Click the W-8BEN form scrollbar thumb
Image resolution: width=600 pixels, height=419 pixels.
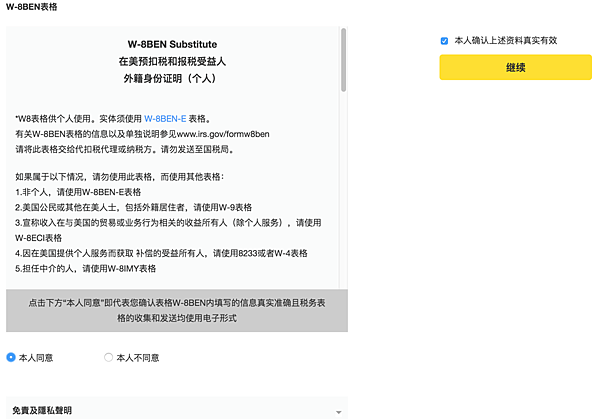point(344,60)
